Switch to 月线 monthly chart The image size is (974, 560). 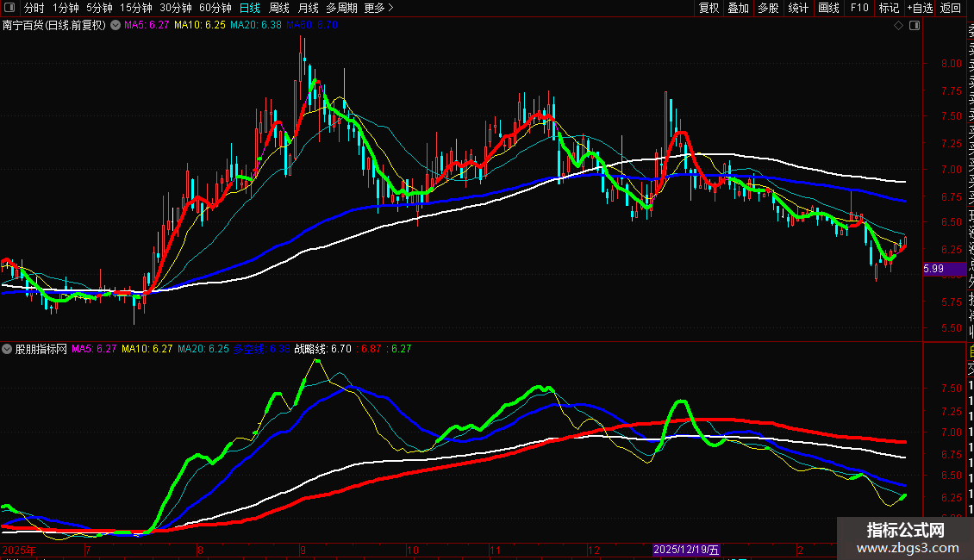click(308, 8)
